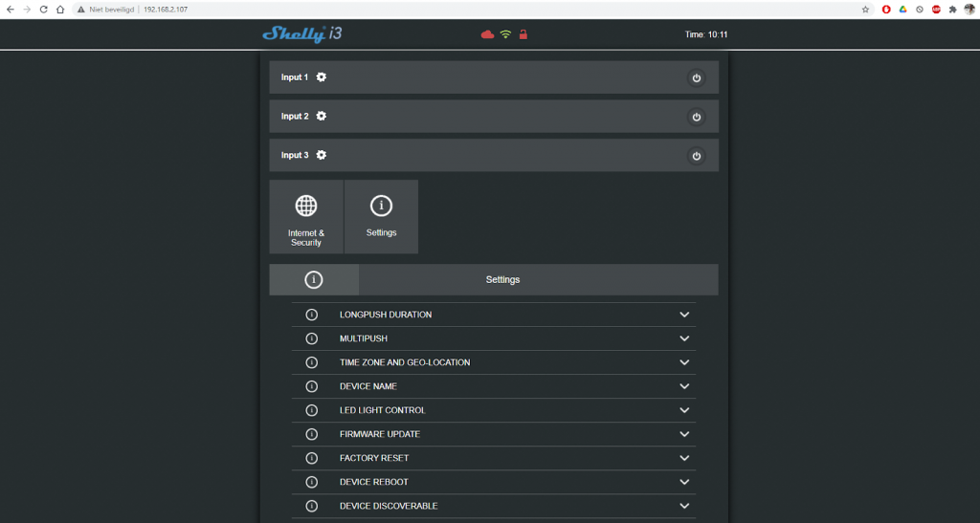Open Input 1 settings gear
980x523 pixels.
pos(322,77)
